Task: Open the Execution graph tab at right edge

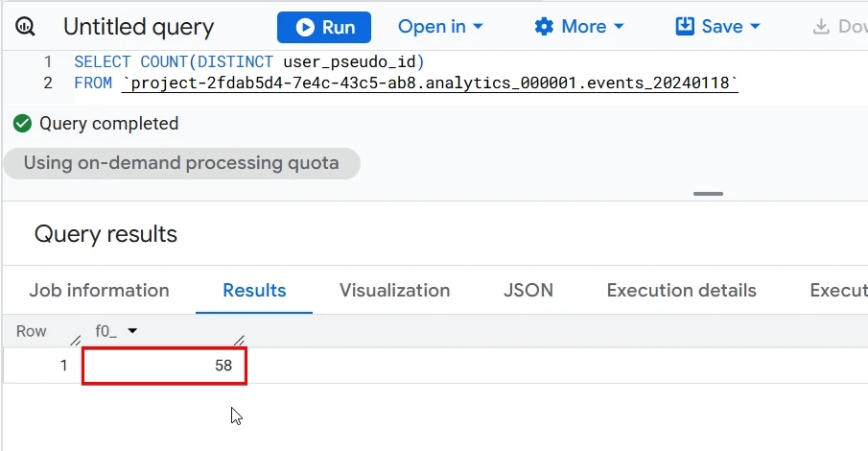Action: [x=838, y=291]
